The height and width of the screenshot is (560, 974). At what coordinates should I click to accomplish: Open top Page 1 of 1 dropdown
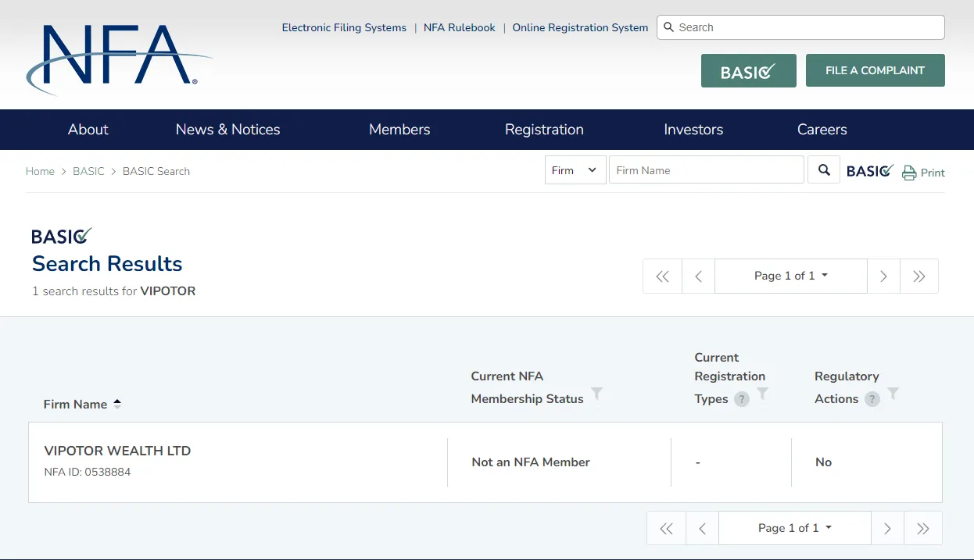coord(791,276)
